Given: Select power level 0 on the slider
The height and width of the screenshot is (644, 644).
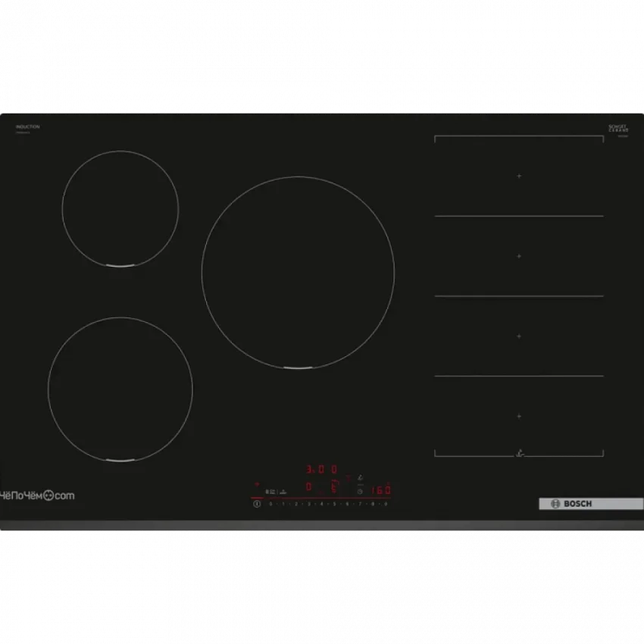Looking at the screenshot, I should 270,504.
